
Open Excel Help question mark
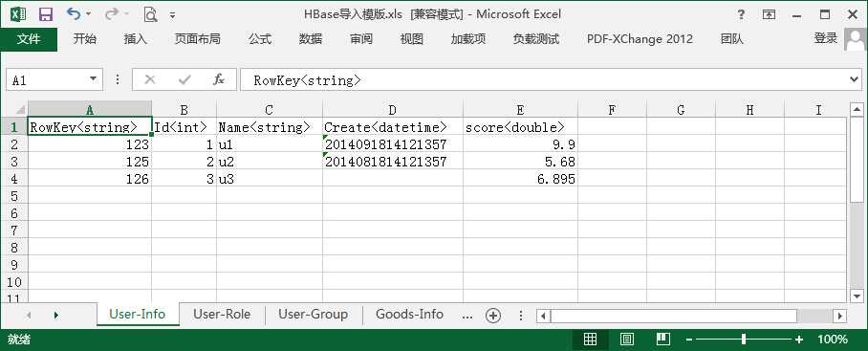pos(741,14)
